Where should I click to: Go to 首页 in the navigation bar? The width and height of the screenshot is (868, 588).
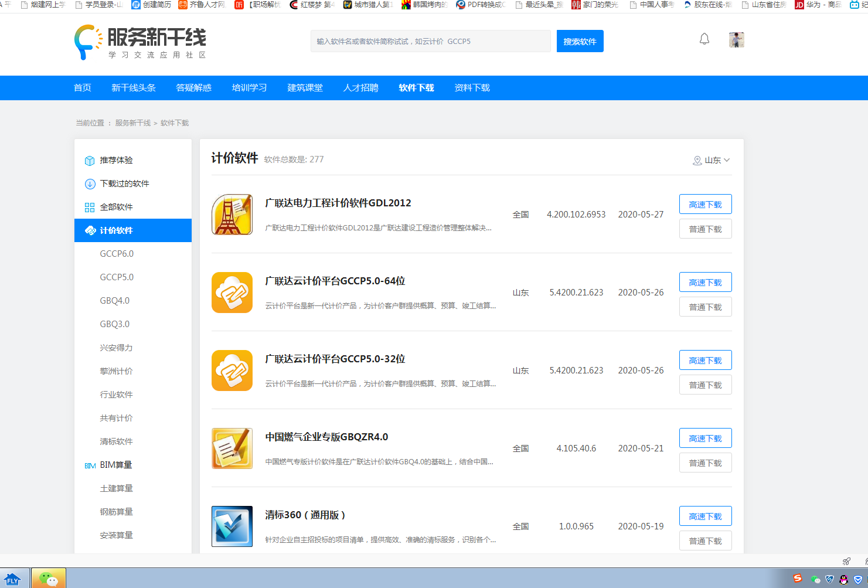[x=83, y=88]
